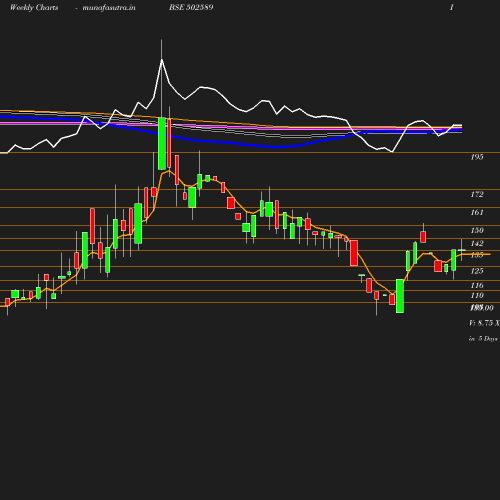
Task: Select the 125 price level label
Action: pyautogui.click(x=477, y=271)
